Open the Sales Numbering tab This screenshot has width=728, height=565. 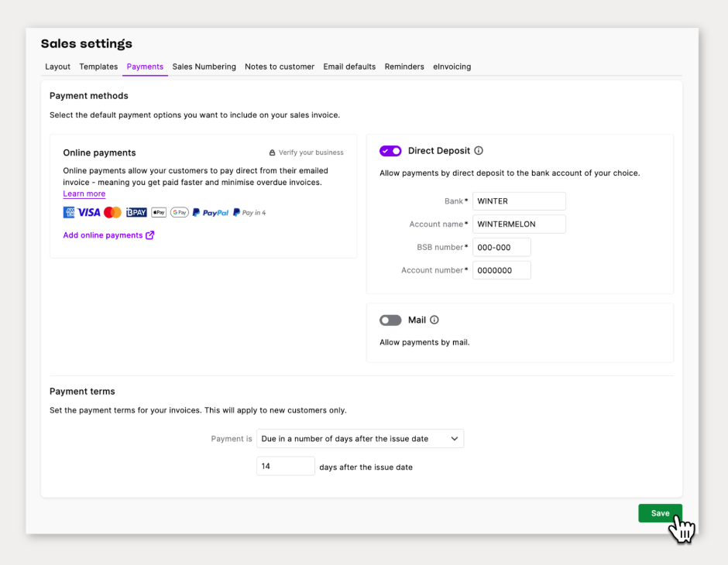204,67
